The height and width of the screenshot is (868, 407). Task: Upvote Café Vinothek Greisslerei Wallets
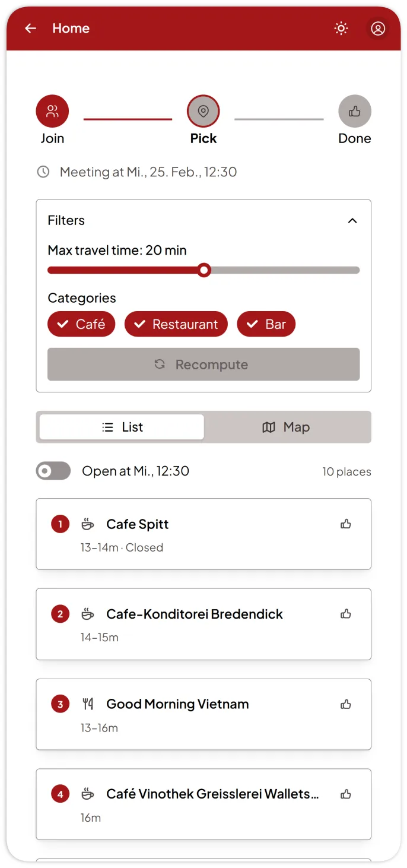pos(346,794)
